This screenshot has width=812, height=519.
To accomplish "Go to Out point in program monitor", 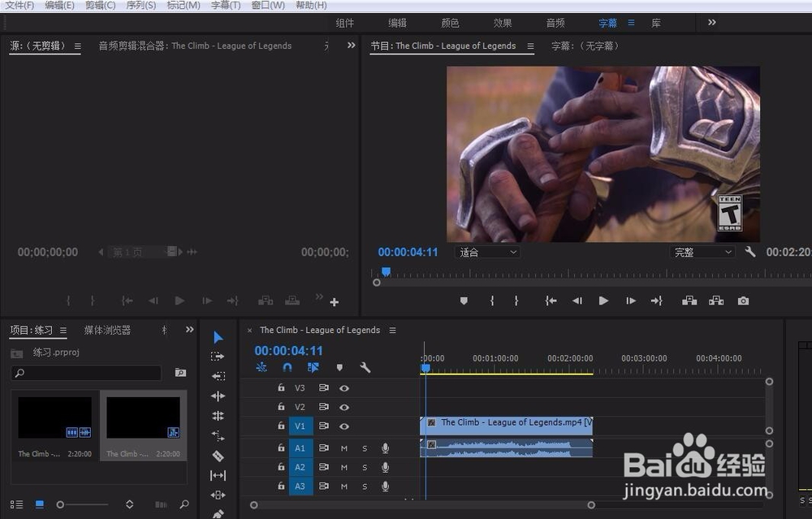I will tap(656, 301).
